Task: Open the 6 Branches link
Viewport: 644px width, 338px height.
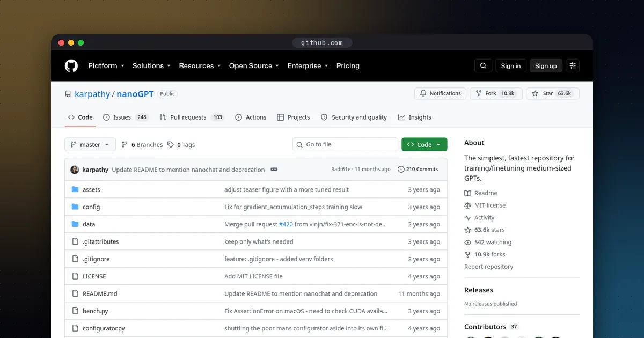Action: coord(142,145)
